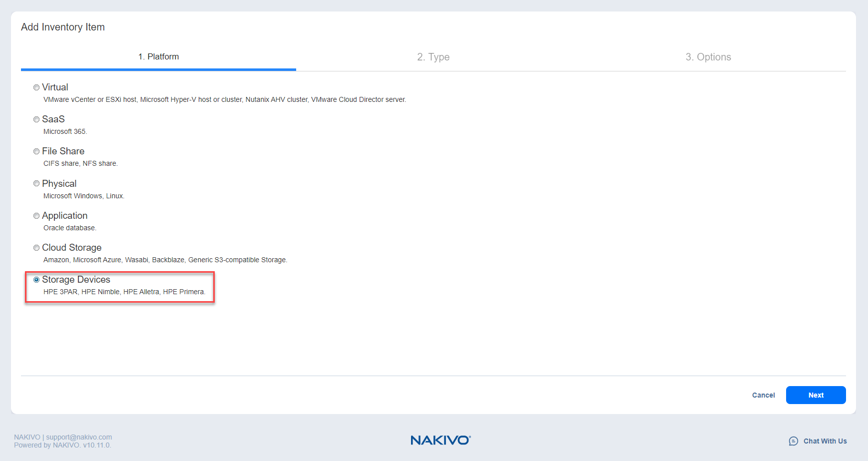Click the VMware vCenter or ESXi host description

(x=224, y=99)
